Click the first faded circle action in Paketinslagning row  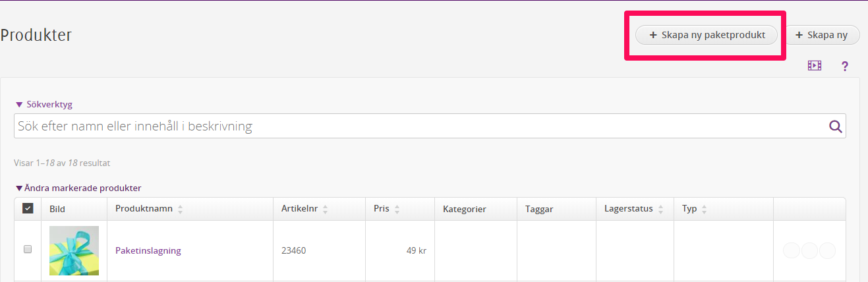(792, 250)
